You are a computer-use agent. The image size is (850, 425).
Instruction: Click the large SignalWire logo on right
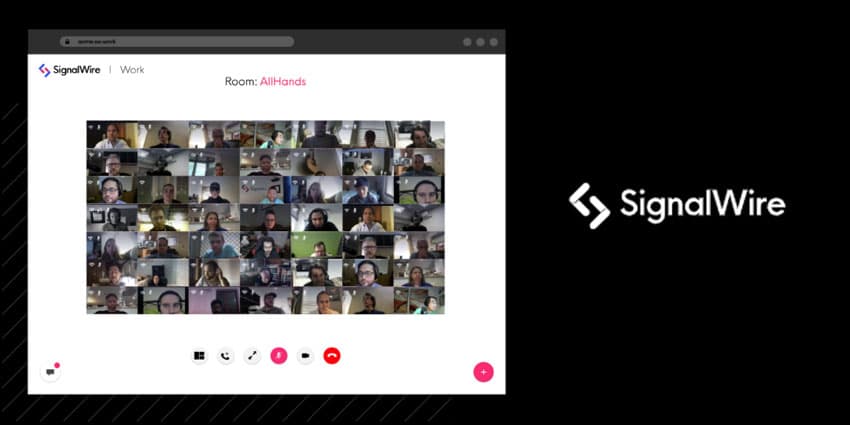[677, 205]
